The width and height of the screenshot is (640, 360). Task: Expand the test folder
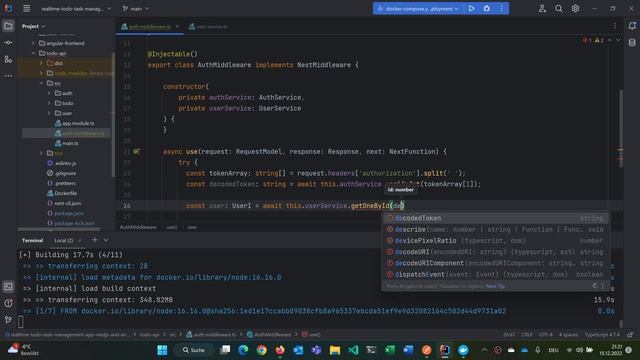point(41,153)
